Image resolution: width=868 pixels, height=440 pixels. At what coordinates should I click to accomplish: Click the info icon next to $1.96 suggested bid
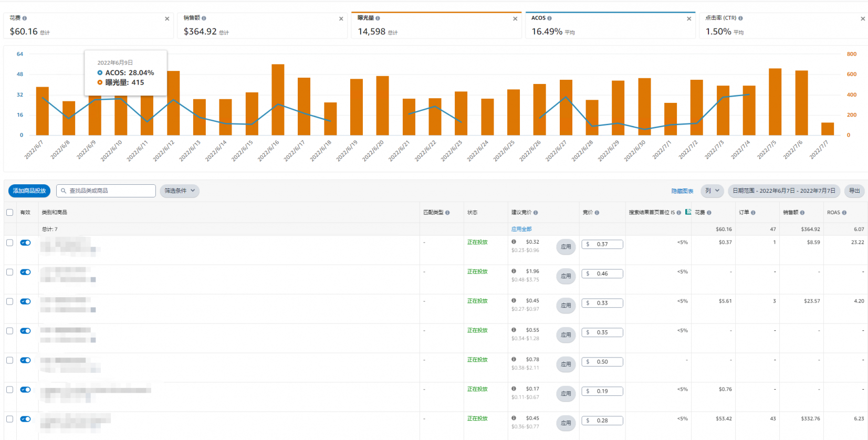coord(514,271)
